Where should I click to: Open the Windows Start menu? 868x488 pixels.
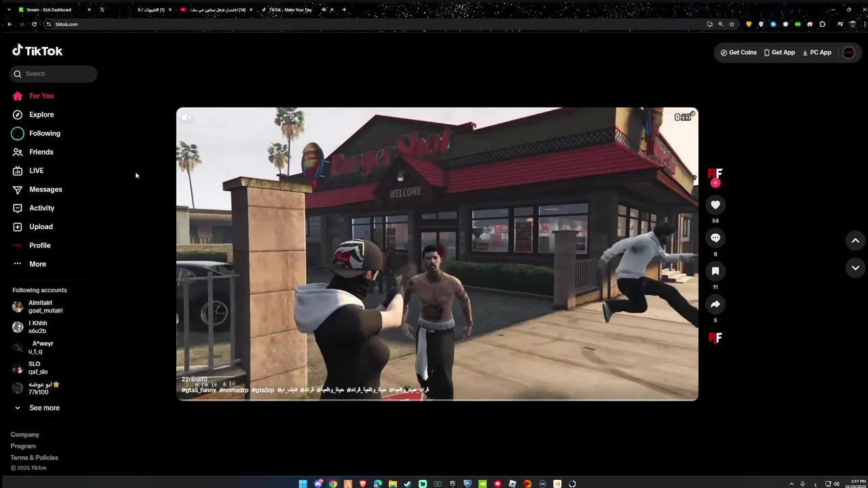tap(303, 484)
